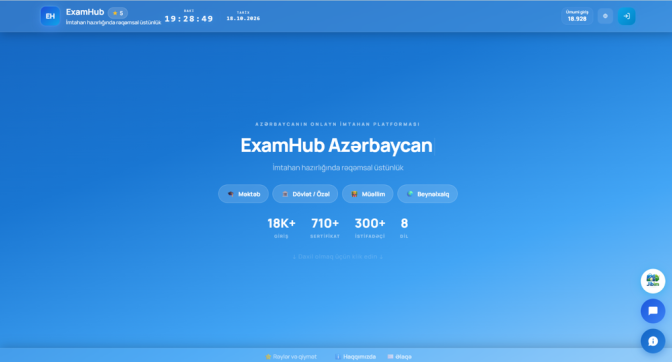Click the login arrow icon button
This screenshot has width=672, height=362.
tap(627, 16)
